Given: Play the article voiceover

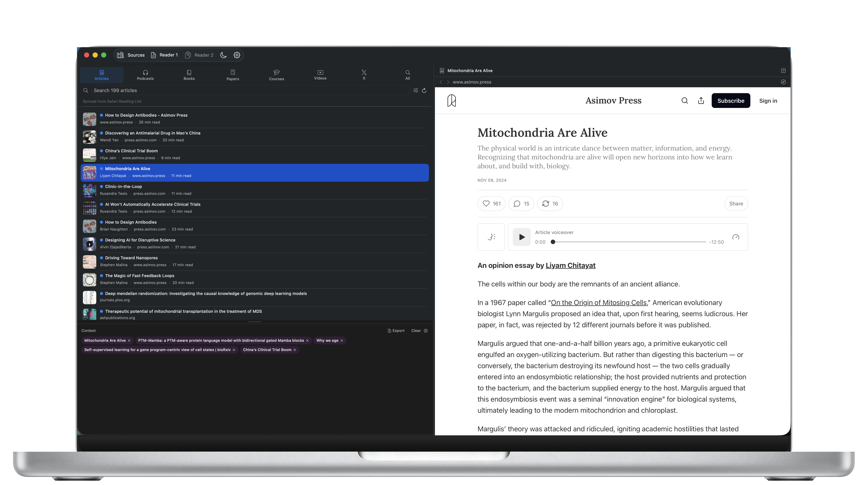Looking at the screenshot, I should pyautogui.click(x=522, y=237).
